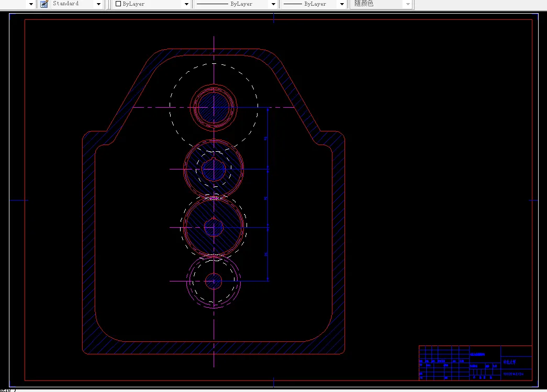
Task: Open the Standard table style dropdown
Action: pos(98,4)
